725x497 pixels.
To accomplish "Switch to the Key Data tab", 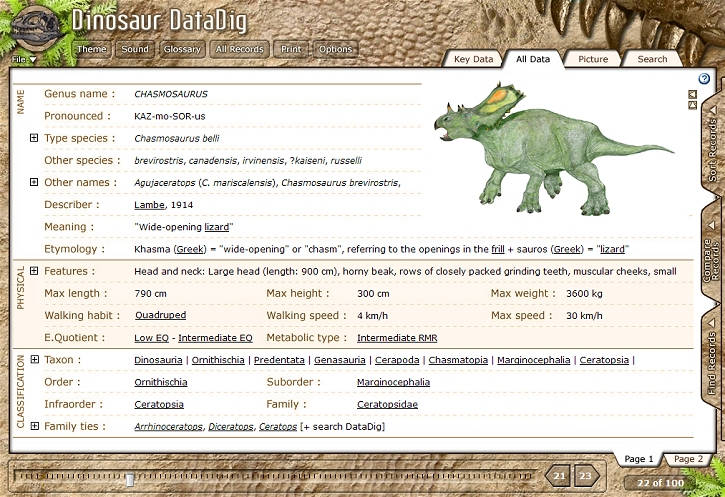I will (x=473, y=59).
